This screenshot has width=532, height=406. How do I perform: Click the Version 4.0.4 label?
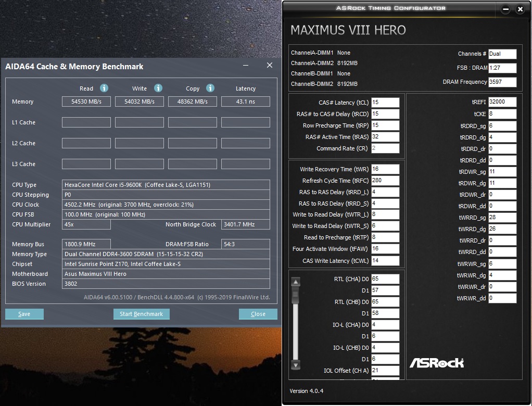click(x=307, y=391)
